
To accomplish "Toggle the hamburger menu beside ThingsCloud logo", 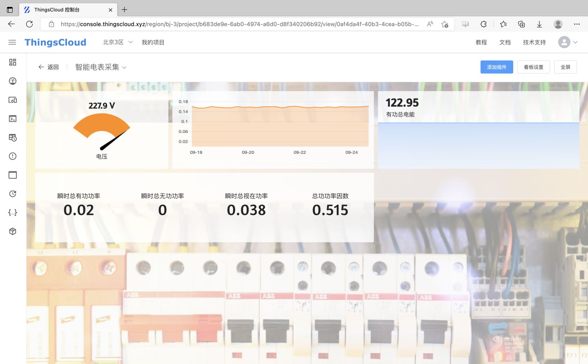I will point(12,42).
